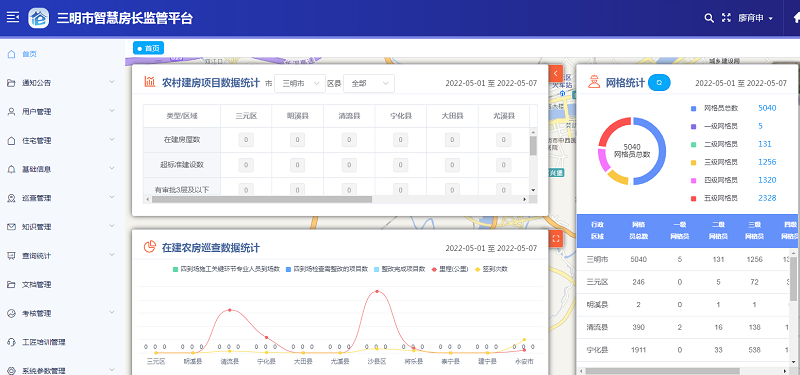
Task: Expand the 基础信息 menu chevron
Action: [112, 169]
